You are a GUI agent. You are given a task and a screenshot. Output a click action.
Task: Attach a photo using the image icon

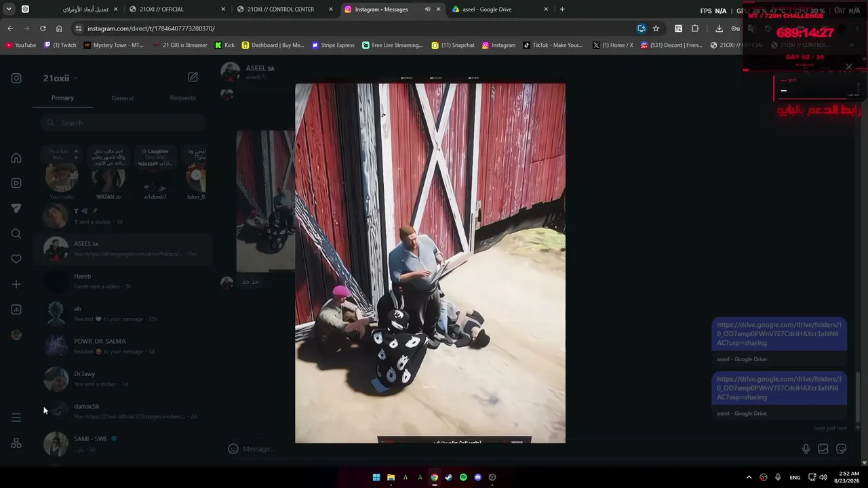[x=823, y=449]
